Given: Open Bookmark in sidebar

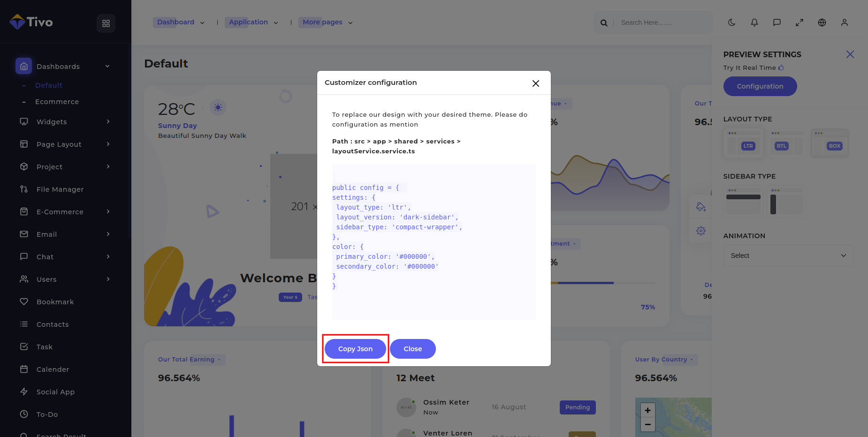Looking at the screenshot, I should (55, 302).
